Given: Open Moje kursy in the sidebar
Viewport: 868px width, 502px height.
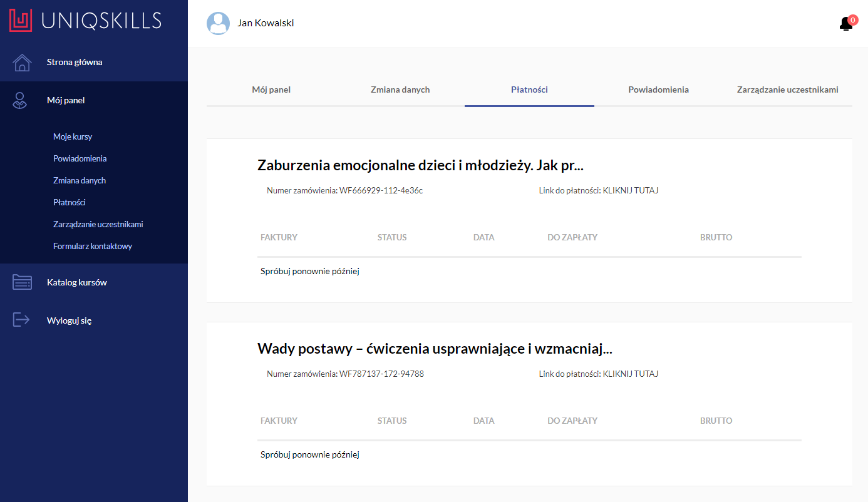Looking at the screenshot, I should 73,136.
